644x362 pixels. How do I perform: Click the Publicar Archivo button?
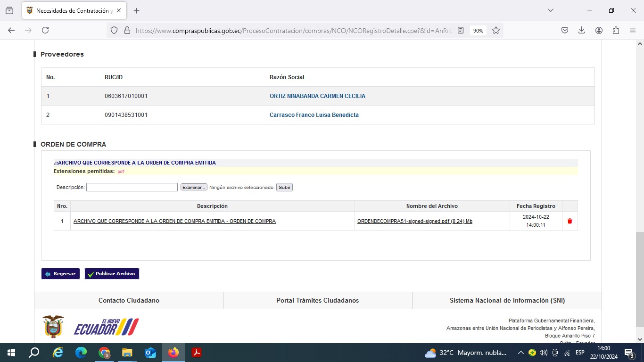tap(112, 274)
